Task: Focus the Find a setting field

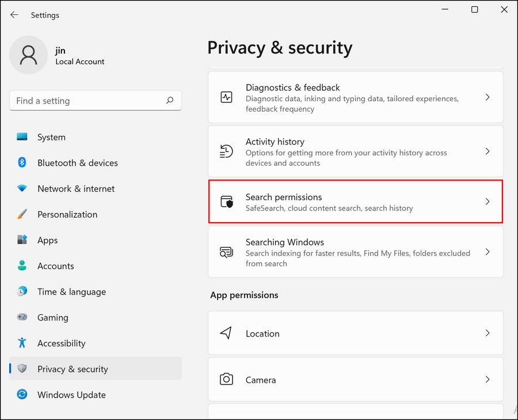Action: [86, 101]
